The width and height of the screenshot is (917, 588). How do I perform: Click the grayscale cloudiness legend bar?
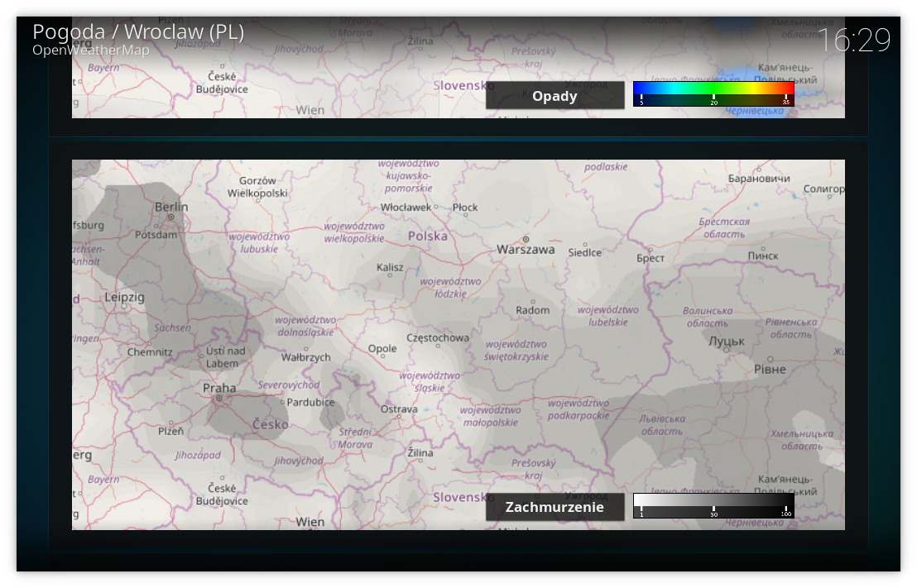pos(713,505)
